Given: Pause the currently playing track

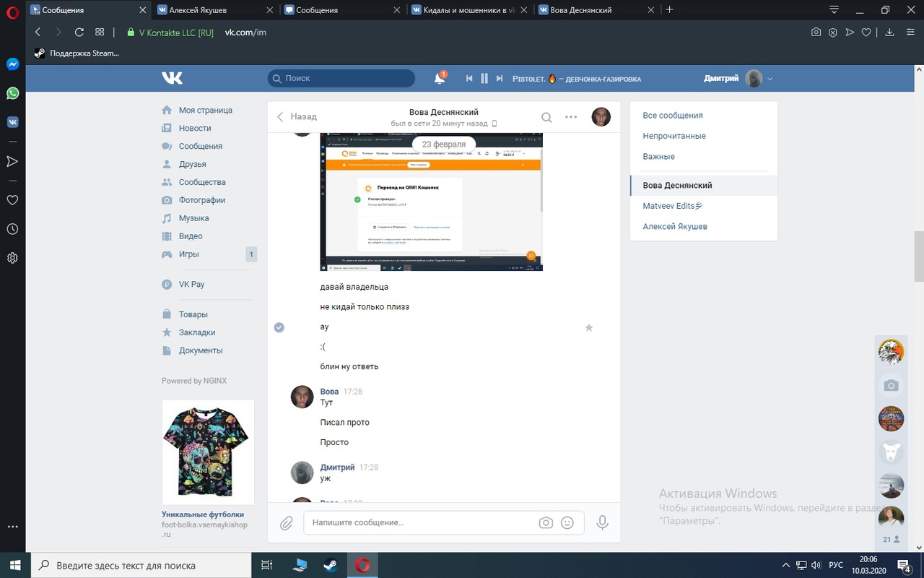Looking at the screenshot, I should [484, 79].
